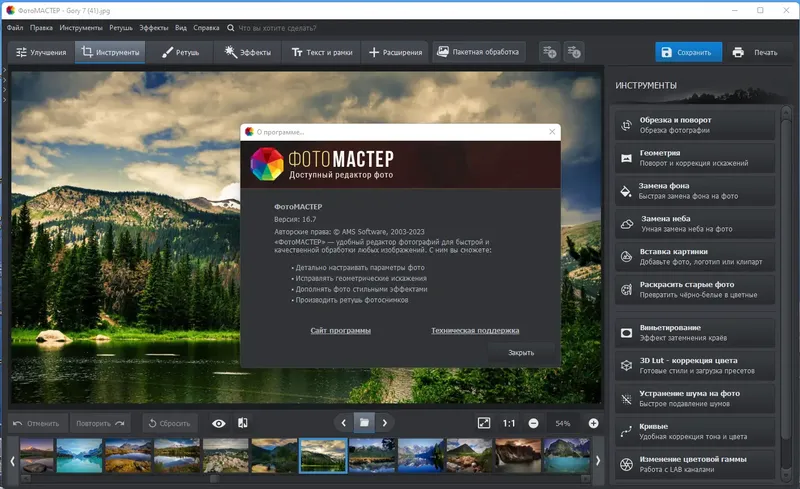The height and width of the screenshot is (489, 800).
Task: Open the Геометрия tool
Action: pos(694,158)
